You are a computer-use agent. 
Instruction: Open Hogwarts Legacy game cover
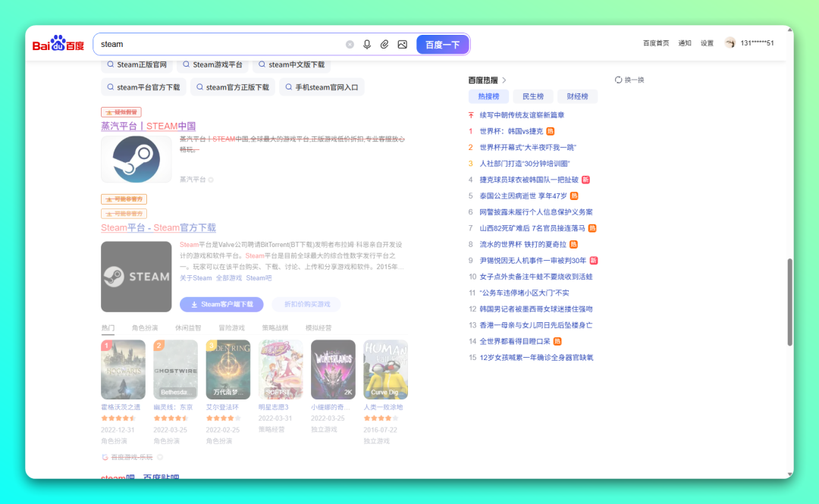point(124,370)
